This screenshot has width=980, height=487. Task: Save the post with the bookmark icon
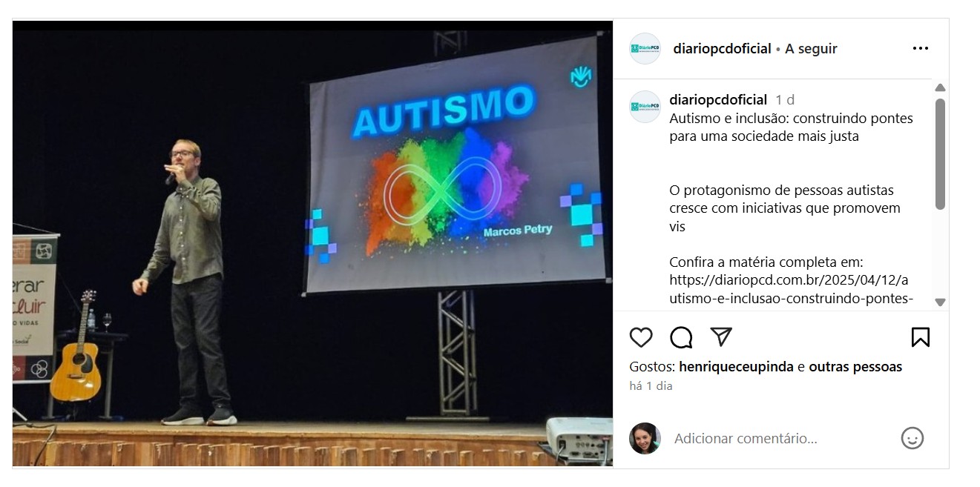coord(920,338)
